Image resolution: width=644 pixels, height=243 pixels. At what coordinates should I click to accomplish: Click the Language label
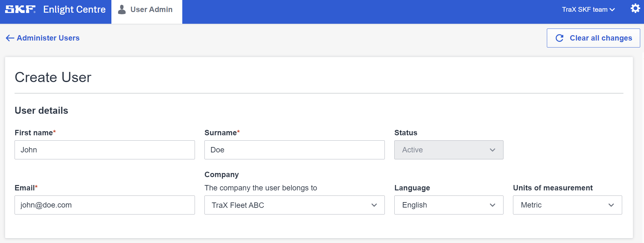[x=412, y=188]
